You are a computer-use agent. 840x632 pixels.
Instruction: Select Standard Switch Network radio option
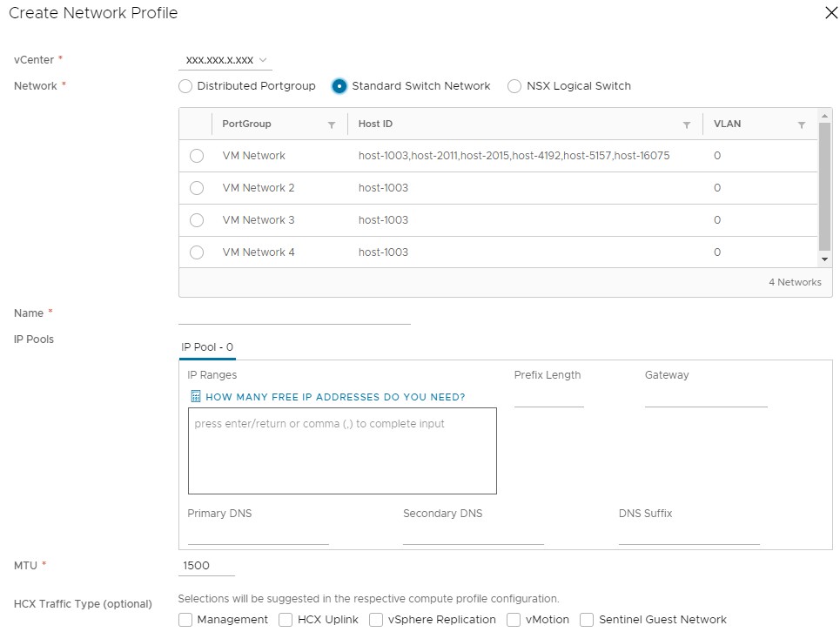(339, 86)
